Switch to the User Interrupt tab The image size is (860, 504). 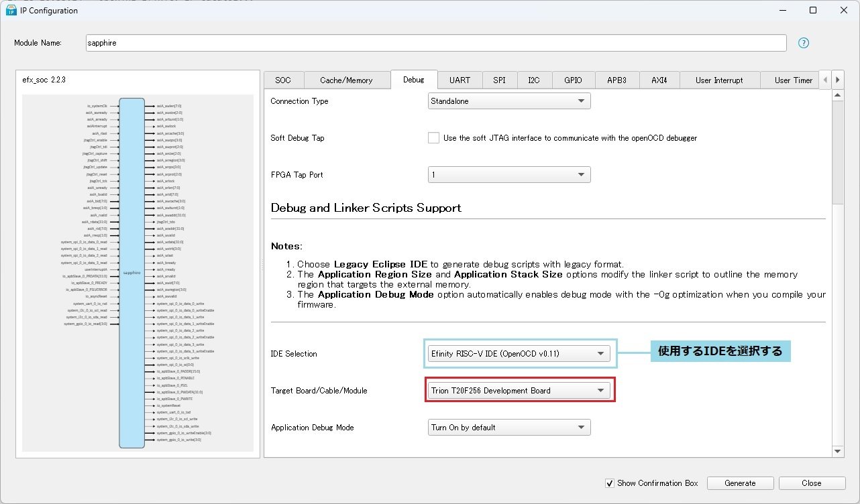tap(719, 80)
